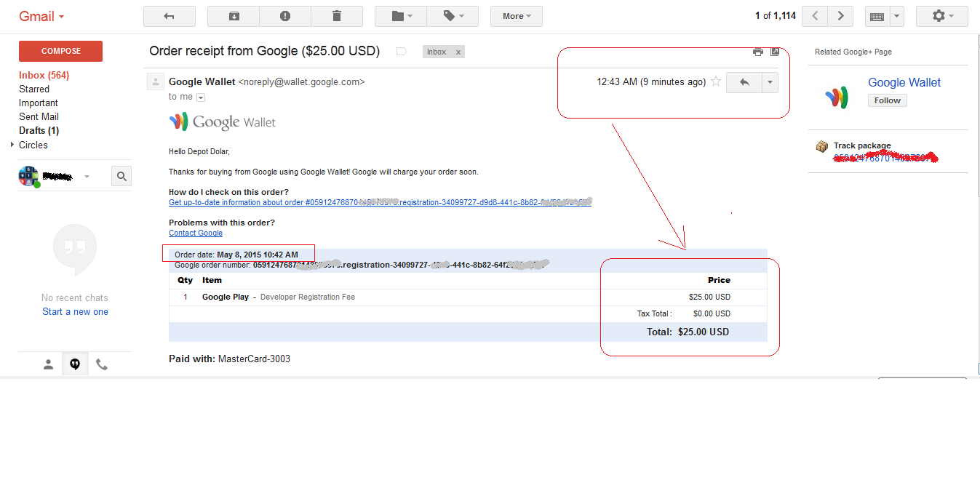Open the Important folder
Viewport: 980px width, 488px height.
pos(39,103)
